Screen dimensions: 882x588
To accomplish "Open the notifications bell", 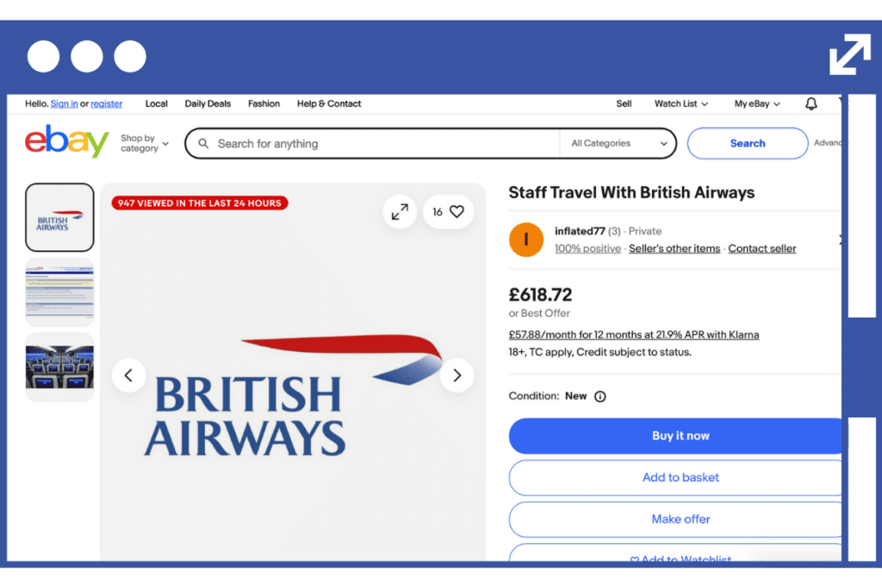I will 811,104.
